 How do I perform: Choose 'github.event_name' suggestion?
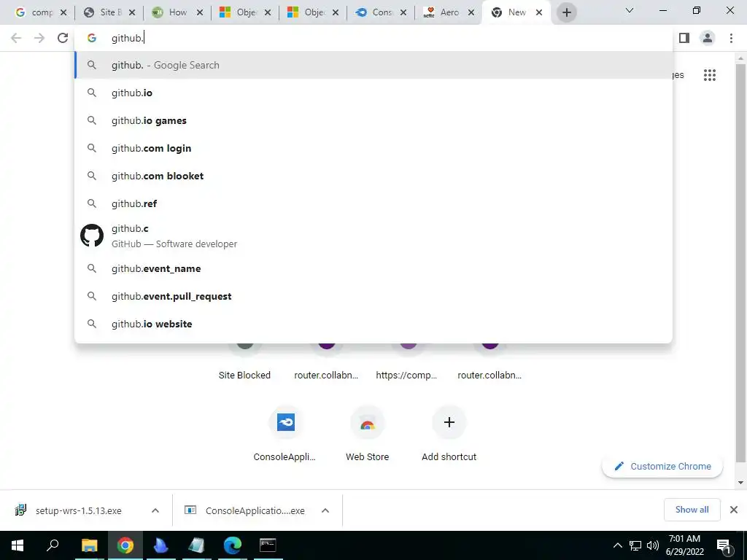373,268
